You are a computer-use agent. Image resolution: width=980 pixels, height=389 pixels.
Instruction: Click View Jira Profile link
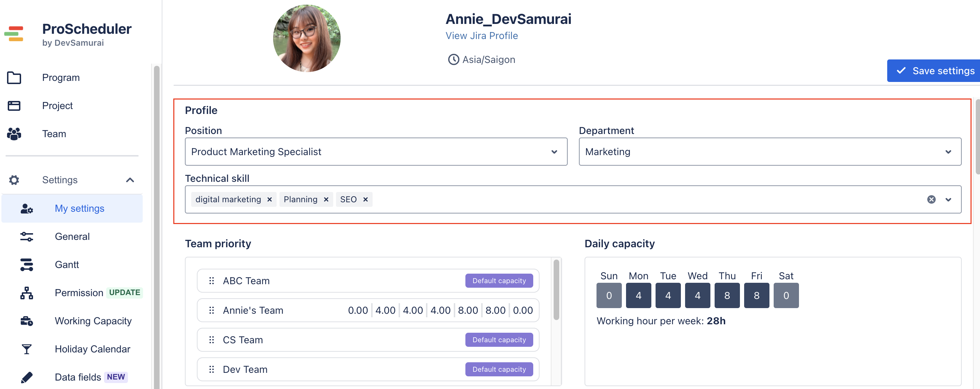482,35
